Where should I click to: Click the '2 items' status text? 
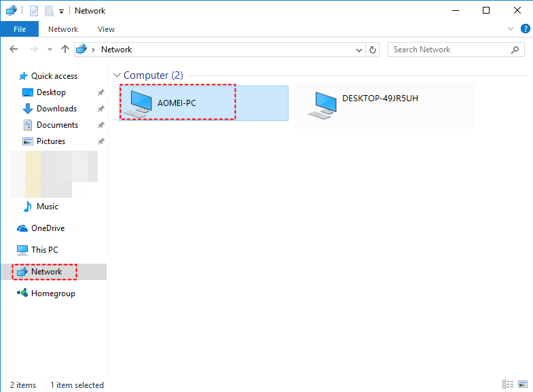tap(23, 385)
